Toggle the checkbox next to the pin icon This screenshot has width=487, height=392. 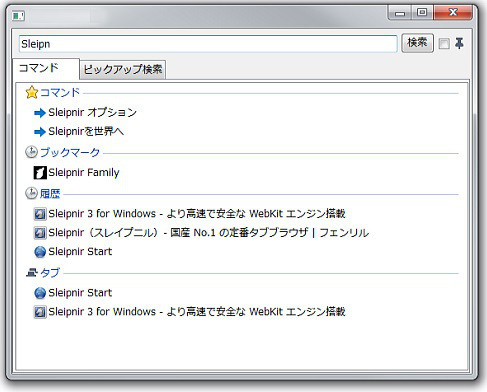click(x=444, y=44)
